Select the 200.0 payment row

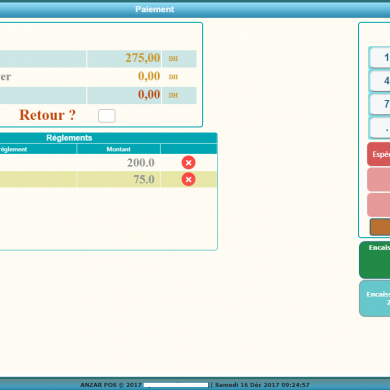[108, 163]
